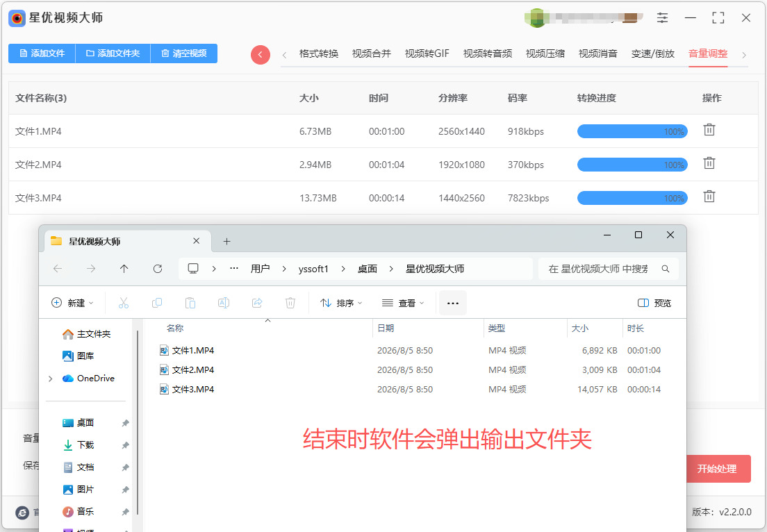Switch to the 变速/倒放 tab
This screenshot has width=767, height=532.
pyautogui.click(x=653, y=53)
